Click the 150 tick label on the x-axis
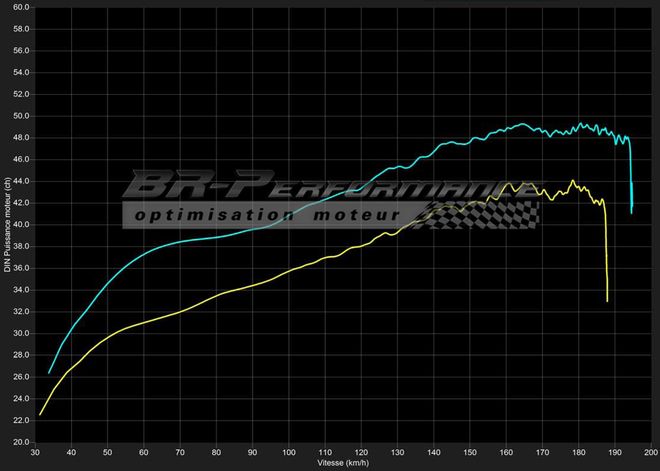 pos(471,453)
